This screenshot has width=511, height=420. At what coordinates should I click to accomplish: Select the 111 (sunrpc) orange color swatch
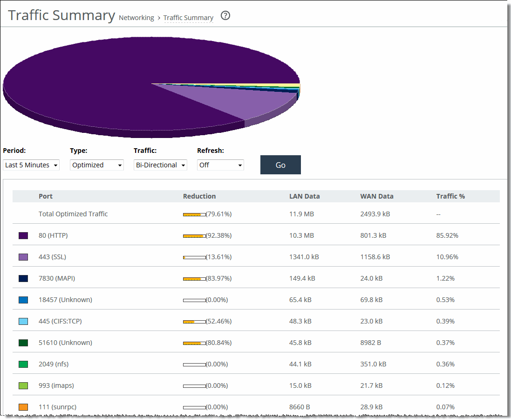coord(22,407)
